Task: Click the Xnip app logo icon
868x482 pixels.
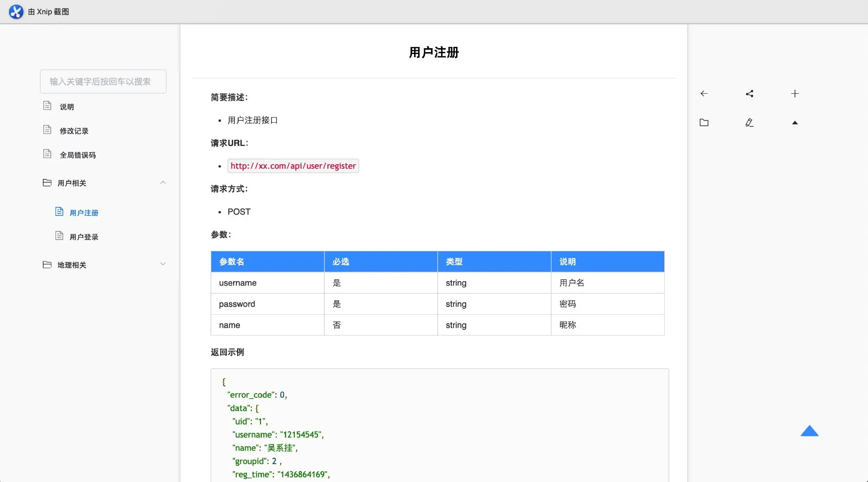Action: point(16,12)
